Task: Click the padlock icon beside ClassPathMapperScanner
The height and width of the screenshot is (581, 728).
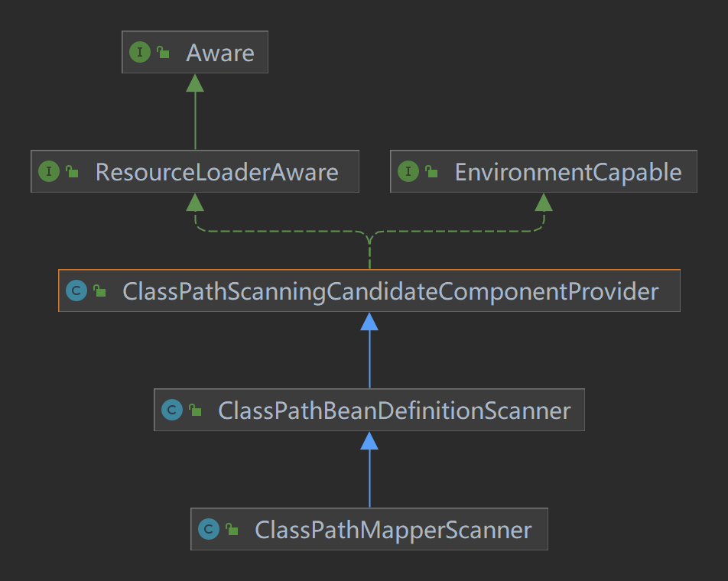Action: [x=232, y=529]
